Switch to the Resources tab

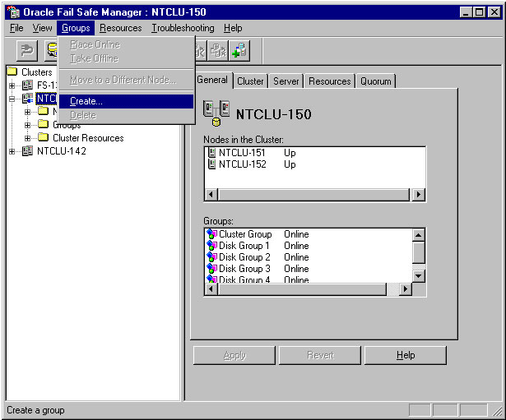coord(329,81)
